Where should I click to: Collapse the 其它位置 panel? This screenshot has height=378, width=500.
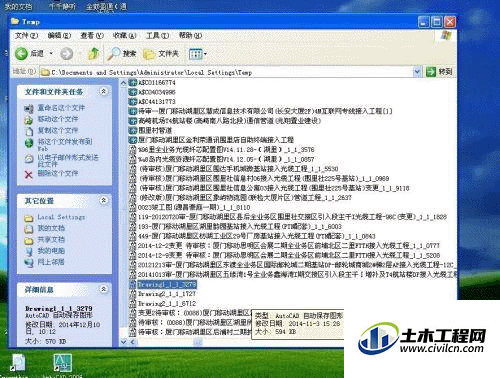coord(103,200)
